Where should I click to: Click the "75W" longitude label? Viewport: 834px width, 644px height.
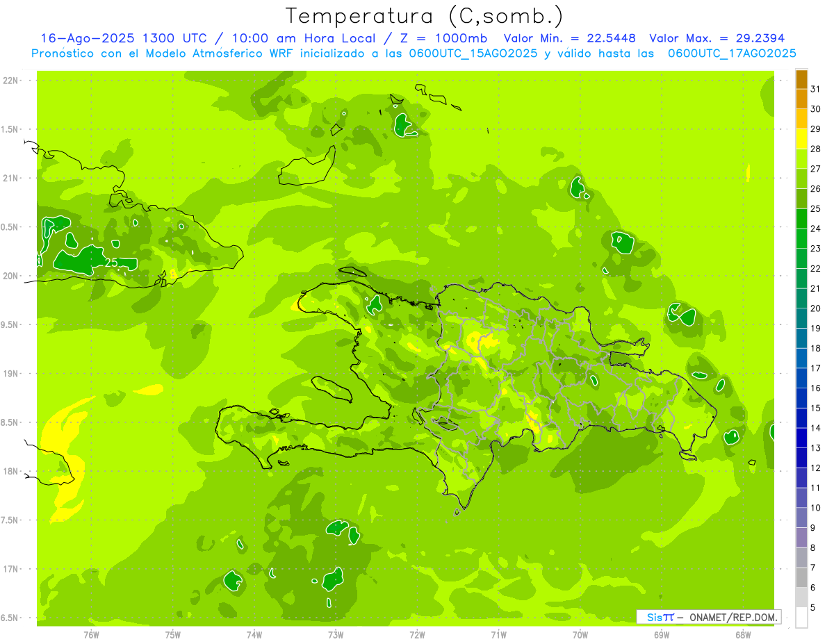point(173,634)
